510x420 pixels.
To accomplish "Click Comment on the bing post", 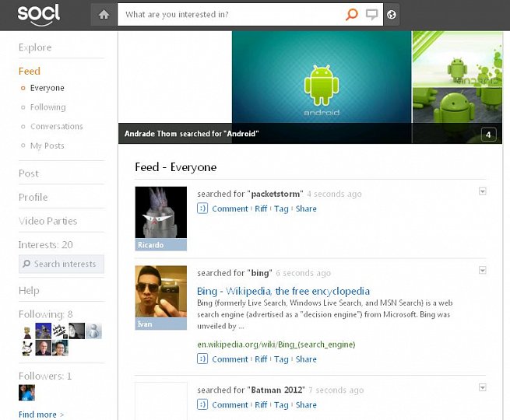I will pos(230,359).
